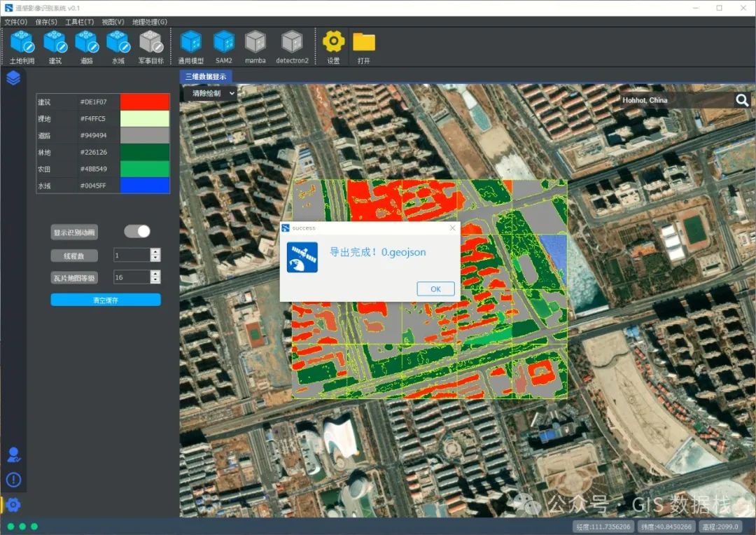Click the 清空缓存 button
The height and width of the screenshot is (535, 756).
point(106,300)
